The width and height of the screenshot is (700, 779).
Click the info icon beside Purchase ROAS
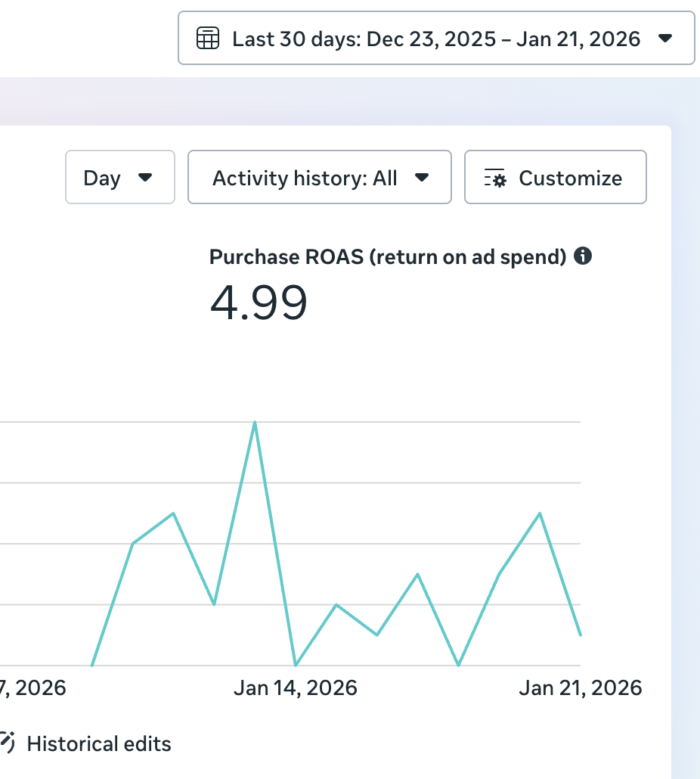click(583, 256)
